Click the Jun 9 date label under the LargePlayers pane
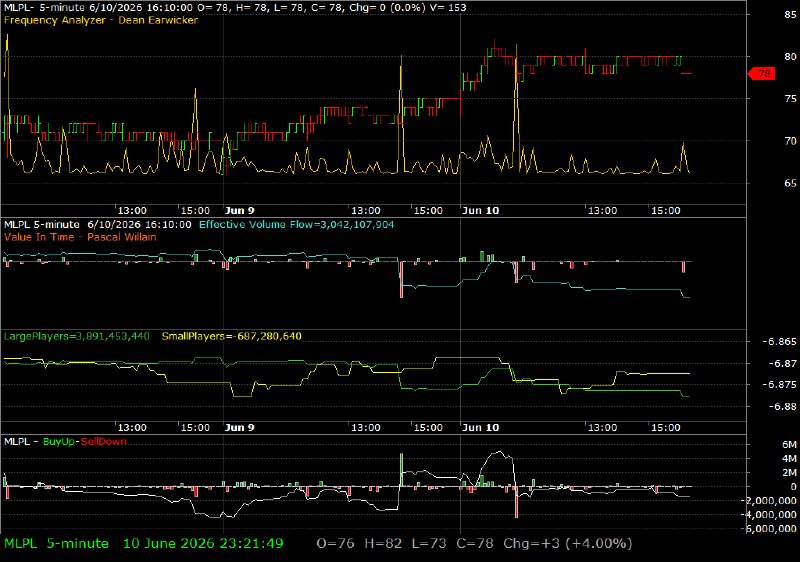Image resolution: width=800 pixels, height=562 pixels. pyautogui.click(x=239, y=427)
